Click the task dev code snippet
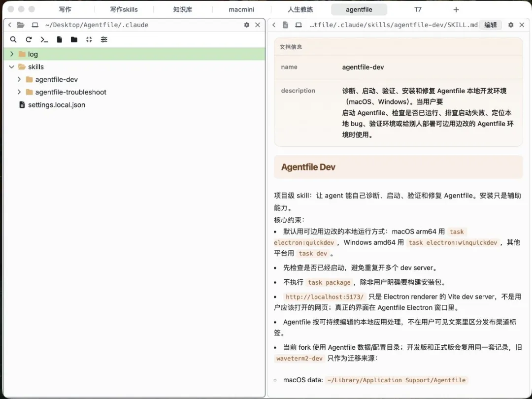The image size is (532, 399). tap(313, 254)
